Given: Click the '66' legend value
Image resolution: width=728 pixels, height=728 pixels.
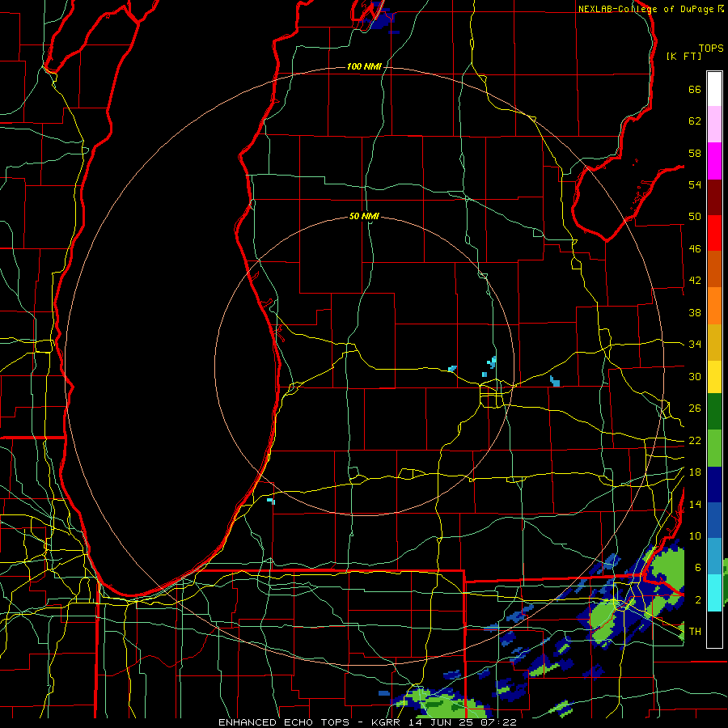Looking at the screenshot, I should (695, 90).
